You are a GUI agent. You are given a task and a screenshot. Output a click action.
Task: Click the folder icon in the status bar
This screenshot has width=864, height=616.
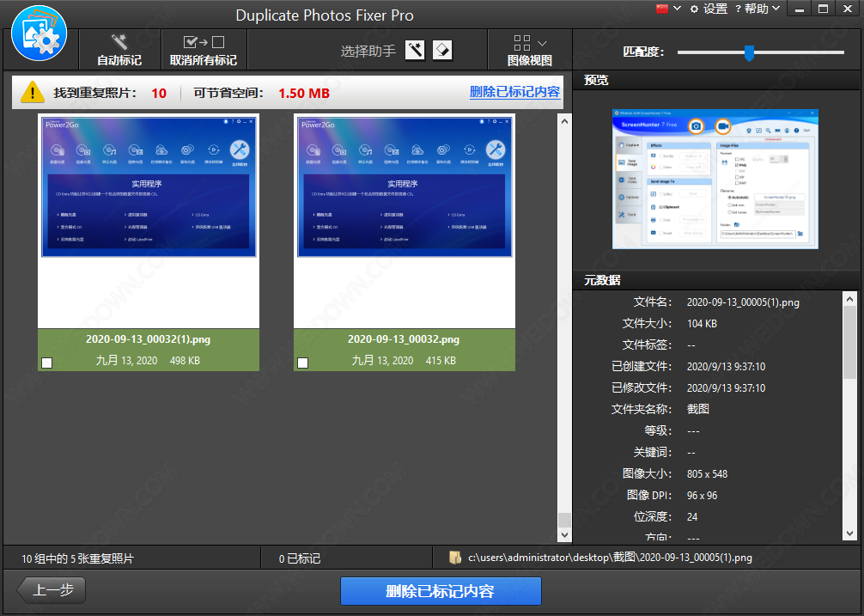tap(455, 558)
